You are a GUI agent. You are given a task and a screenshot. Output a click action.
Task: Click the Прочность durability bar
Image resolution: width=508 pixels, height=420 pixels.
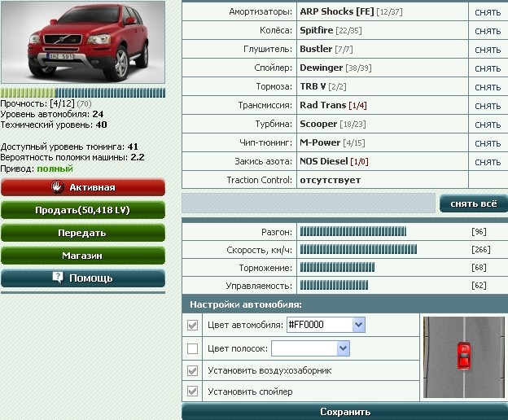[x=83, y=93]
